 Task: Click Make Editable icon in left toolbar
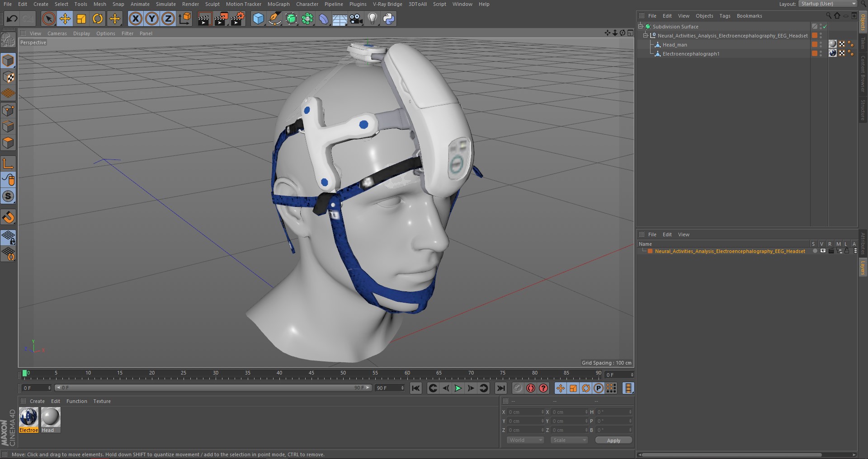tap(8, 40)
